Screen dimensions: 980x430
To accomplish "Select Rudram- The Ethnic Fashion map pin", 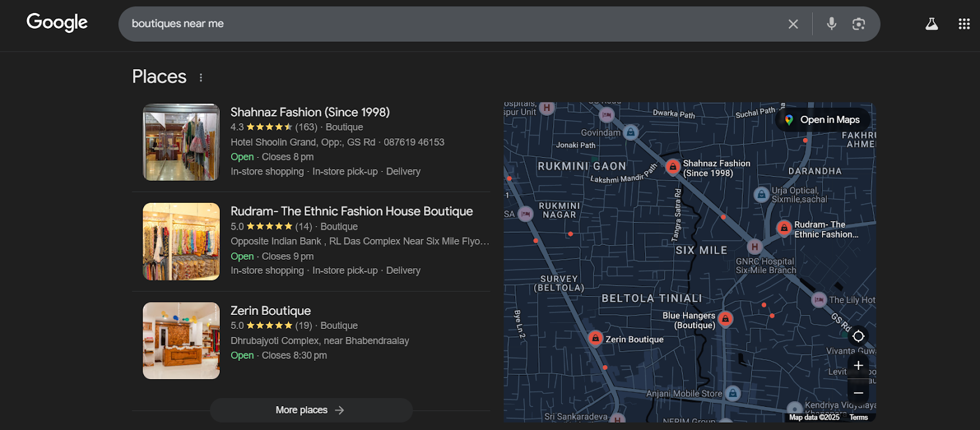I will coord(784,228).
